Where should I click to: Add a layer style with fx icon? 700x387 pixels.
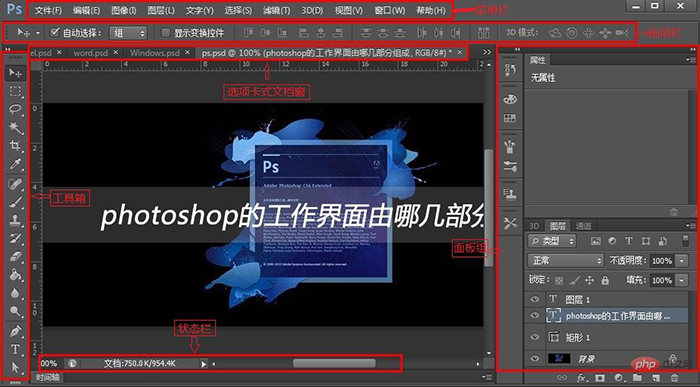(x=581, y=378)
